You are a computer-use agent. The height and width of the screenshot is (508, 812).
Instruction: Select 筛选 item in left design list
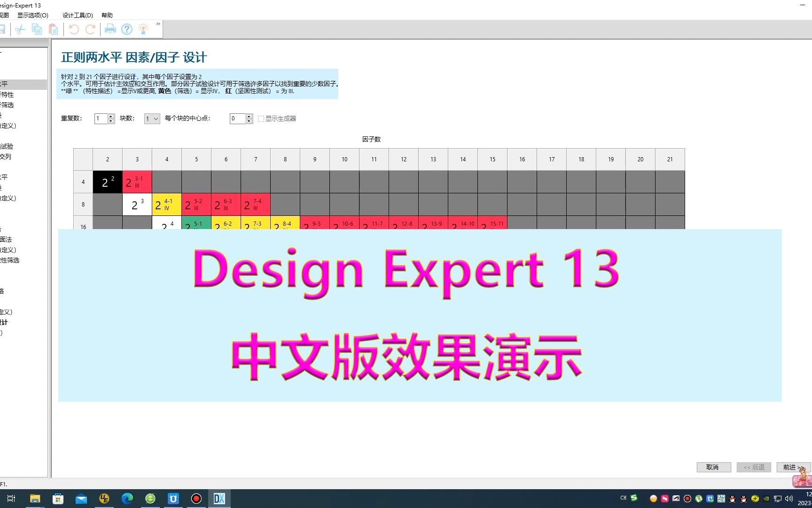(7, 105)
